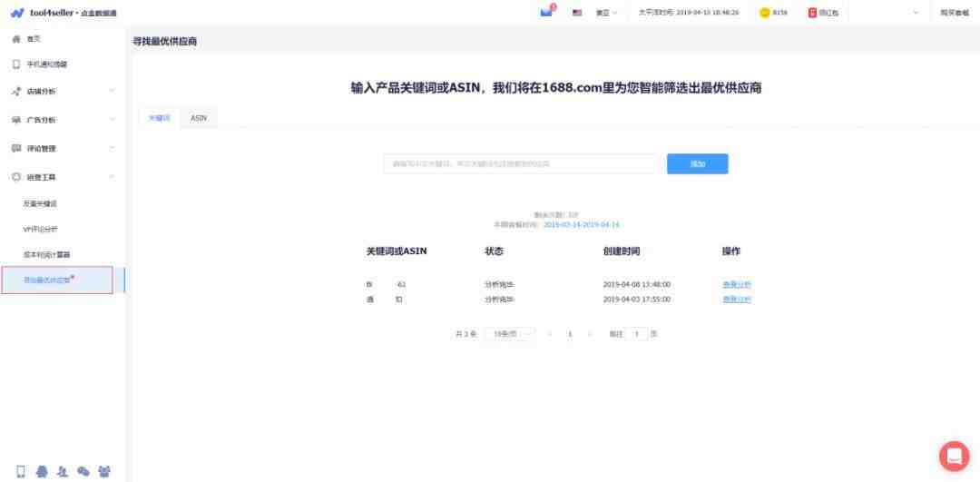Click the blue 添加 button
The height and width of the screenshot is (482, 980).
[698, 163]
